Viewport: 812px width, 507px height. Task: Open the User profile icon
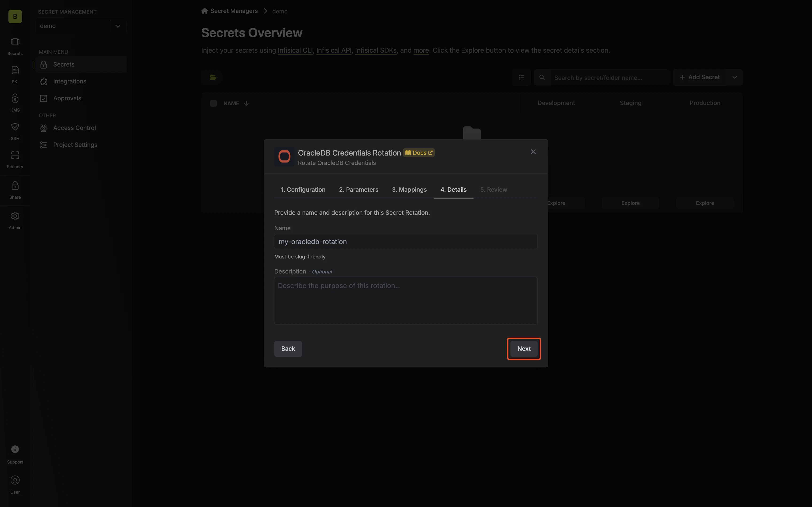pos(15,484)
